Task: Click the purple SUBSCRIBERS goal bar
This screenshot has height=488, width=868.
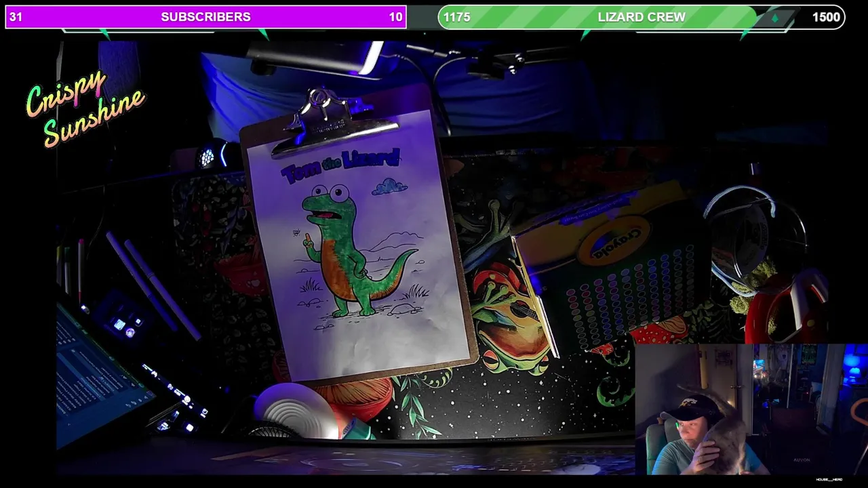Action: pos(206,17)
